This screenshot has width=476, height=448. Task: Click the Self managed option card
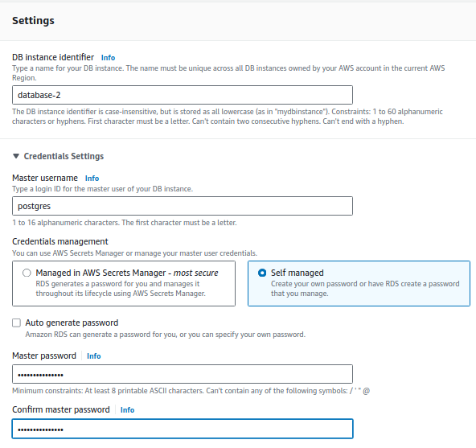[359, 283]
